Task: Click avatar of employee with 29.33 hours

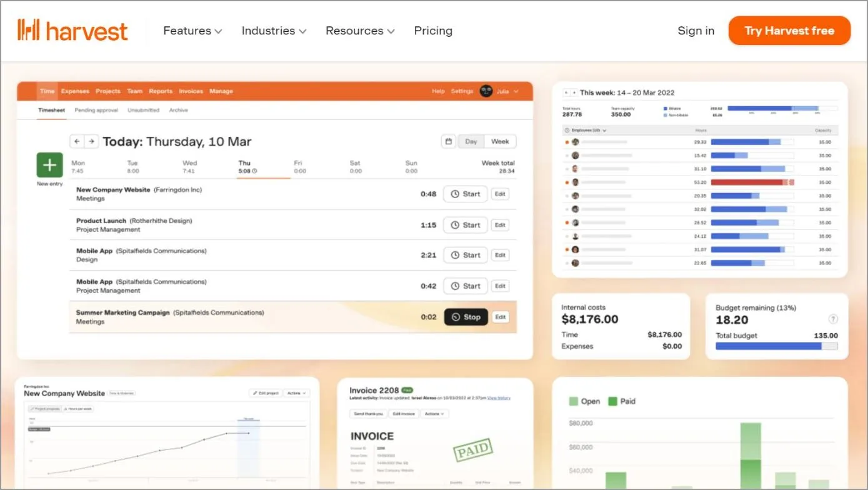Action: coord(575,142)
